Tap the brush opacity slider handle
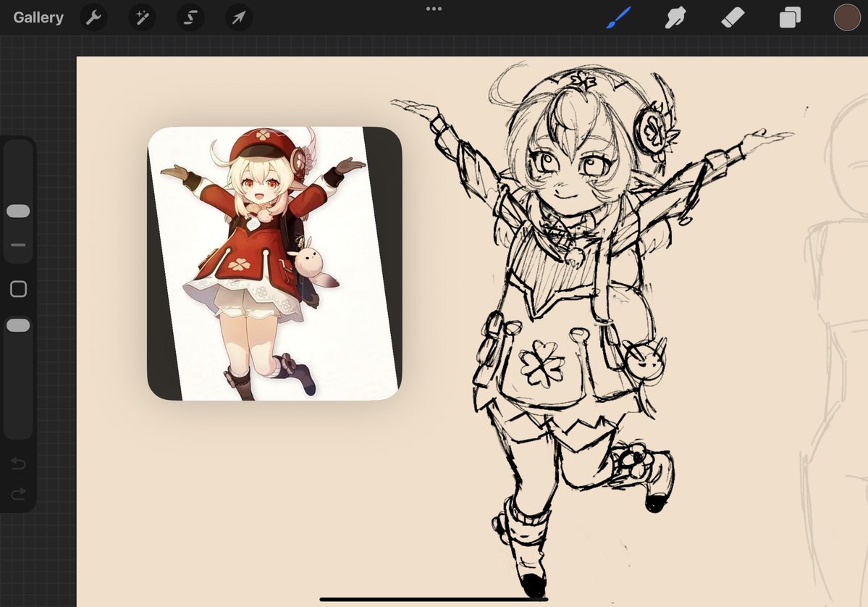Image resolution: width=868 pixels, height=607 pixels. pos(18,325)
